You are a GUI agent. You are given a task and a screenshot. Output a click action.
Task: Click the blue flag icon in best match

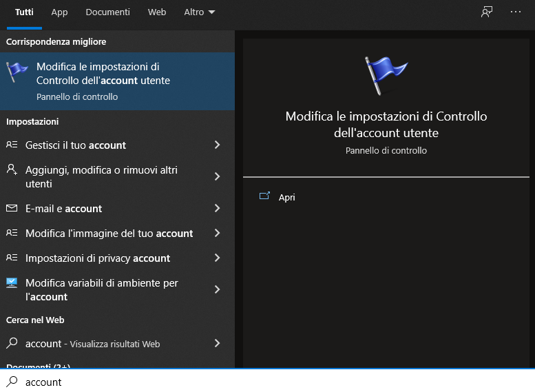click(x=17, y=72)
